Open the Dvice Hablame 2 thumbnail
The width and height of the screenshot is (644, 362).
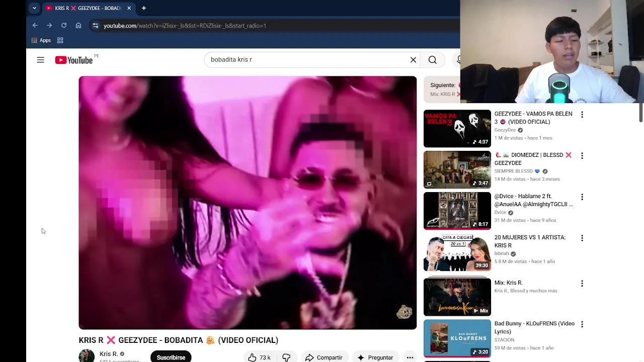click(457, 211)
